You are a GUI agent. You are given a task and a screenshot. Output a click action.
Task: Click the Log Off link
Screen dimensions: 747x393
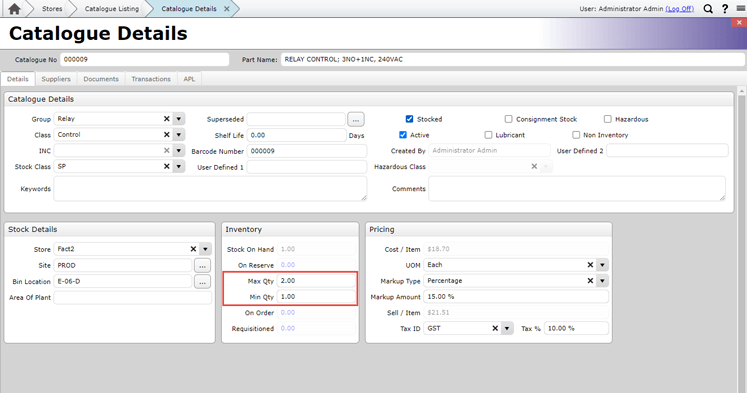click(x=679, y=9)
